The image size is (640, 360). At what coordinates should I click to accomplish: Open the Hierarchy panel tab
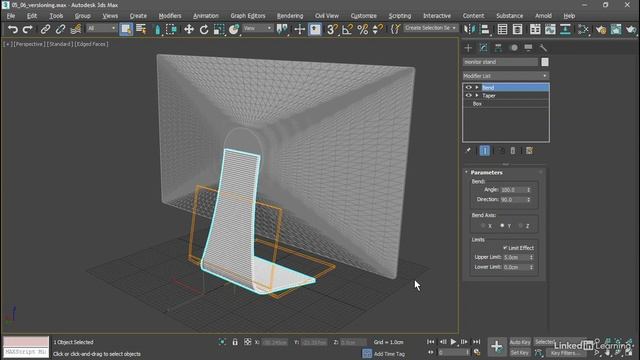pyautogui.click(x=498, y=48)
